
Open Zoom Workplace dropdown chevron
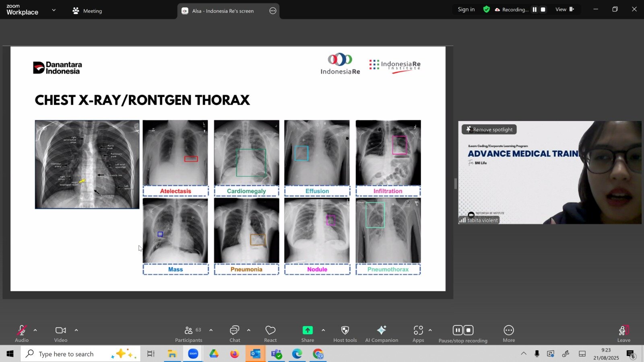tap(54, 10)
